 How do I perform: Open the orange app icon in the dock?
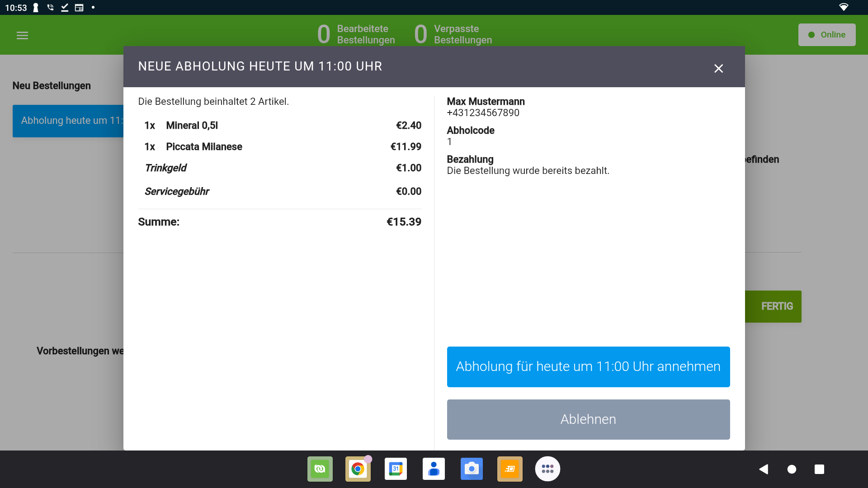click(x=509, y=469)
